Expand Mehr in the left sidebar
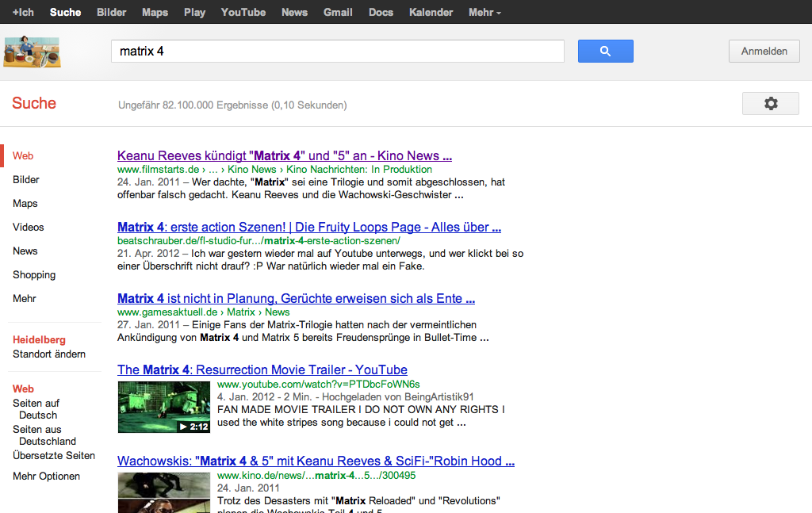This screenshot has width=812, height=513. 25,299
